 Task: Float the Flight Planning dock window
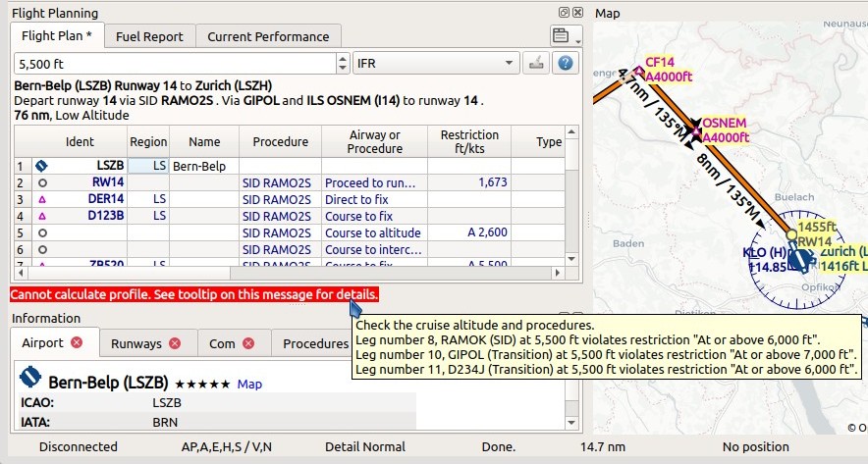coord(564,12)
